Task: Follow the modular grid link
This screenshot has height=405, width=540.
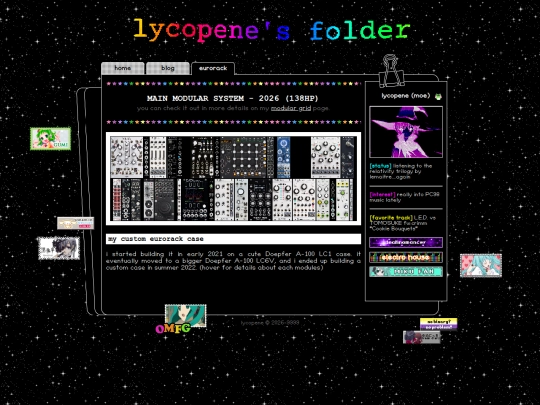Action: pyautogui.click(x=291, y=108)
